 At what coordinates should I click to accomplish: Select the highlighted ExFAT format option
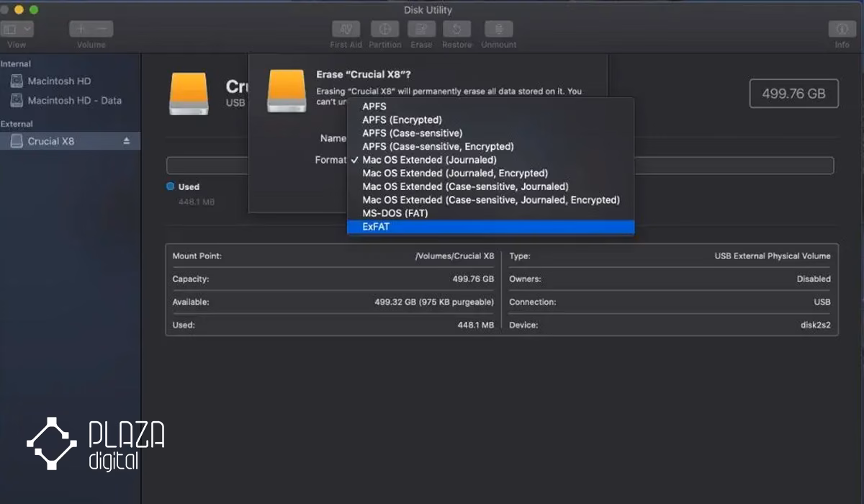490,227
